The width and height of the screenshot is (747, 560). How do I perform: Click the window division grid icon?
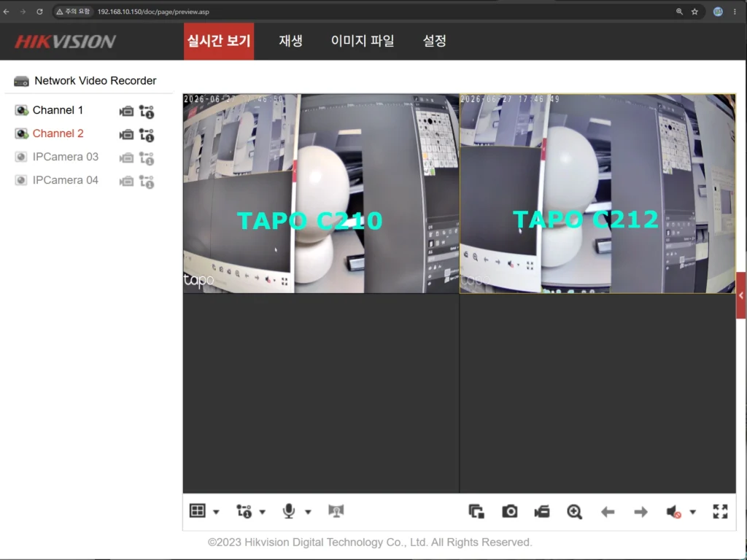click(x=197, y=511)
